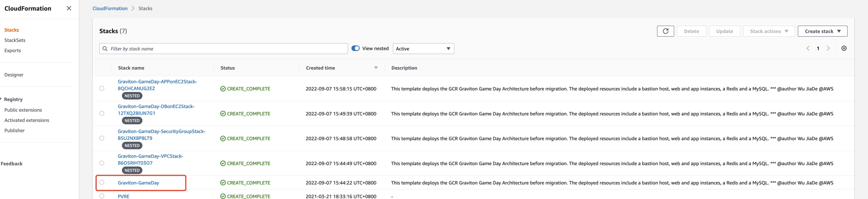Go to previous page arrow
868x199 pixels.
coord(808,49)
